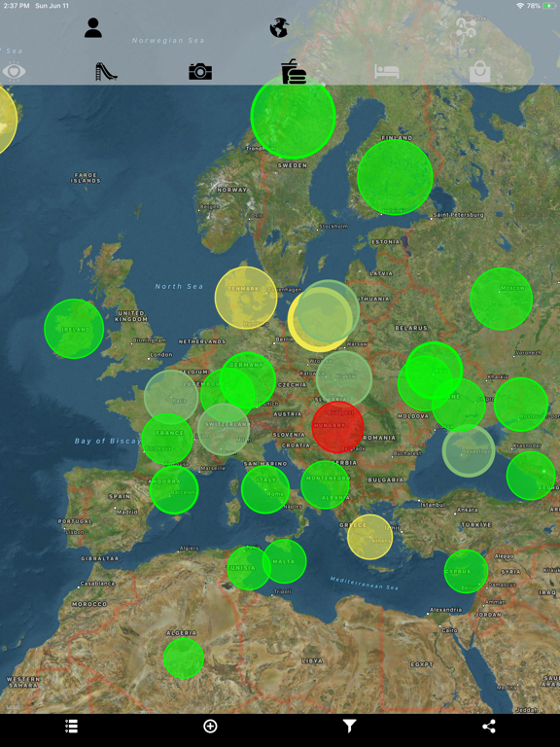
Task: Tap the 2:37 PM clock in status bar
Action: 17,6
